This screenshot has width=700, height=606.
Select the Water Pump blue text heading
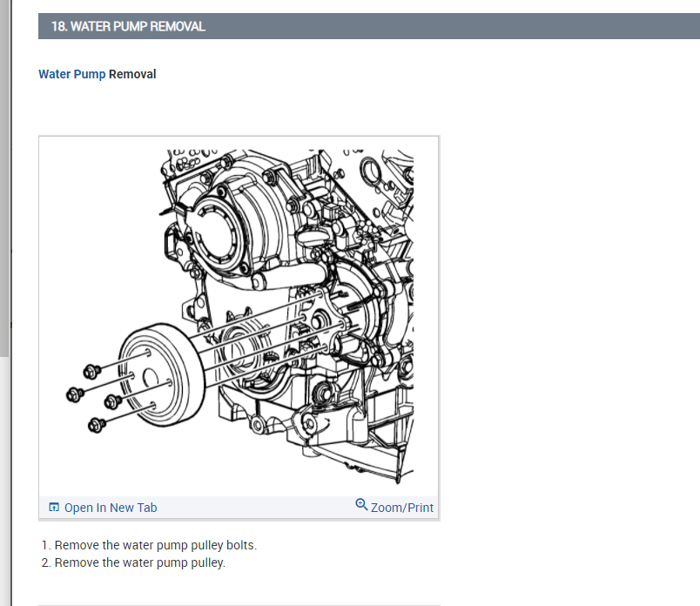72,74
